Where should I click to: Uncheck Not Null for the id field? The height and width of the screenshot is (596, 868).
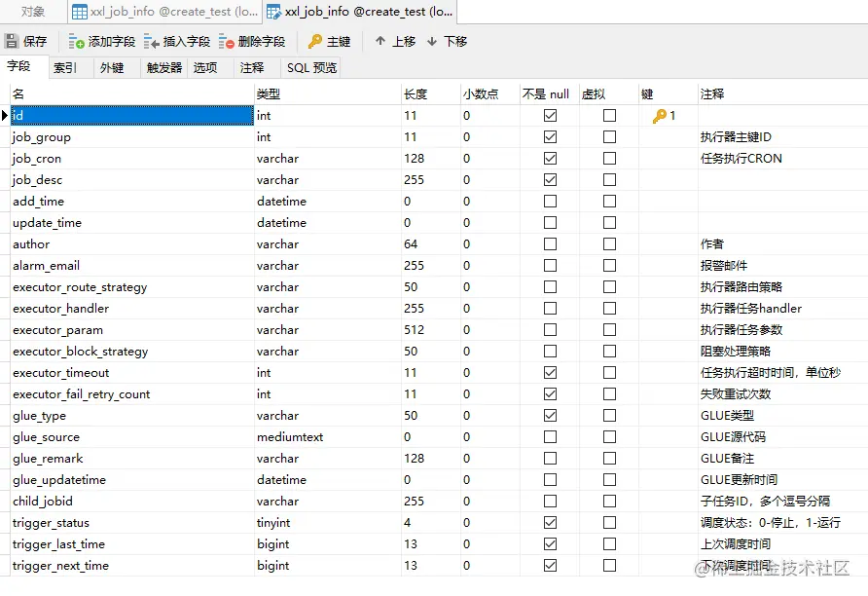coord(550,115)
